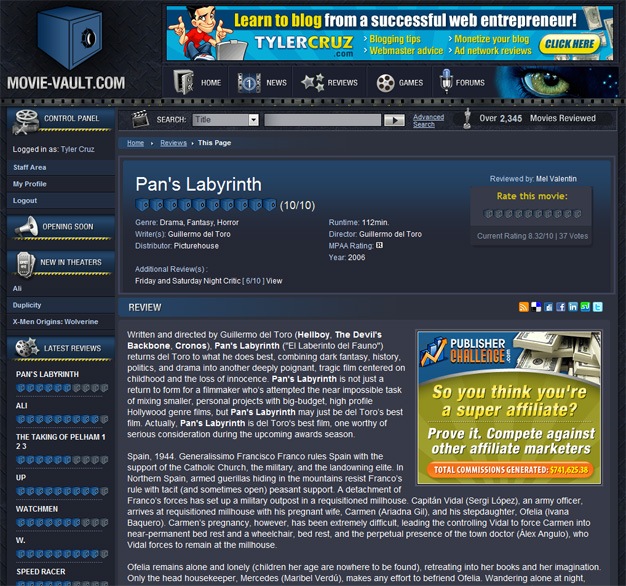This screenshot has width=626, height=586.
Task: Open the Advanced Search link
Action: click(x=428, y=121)
